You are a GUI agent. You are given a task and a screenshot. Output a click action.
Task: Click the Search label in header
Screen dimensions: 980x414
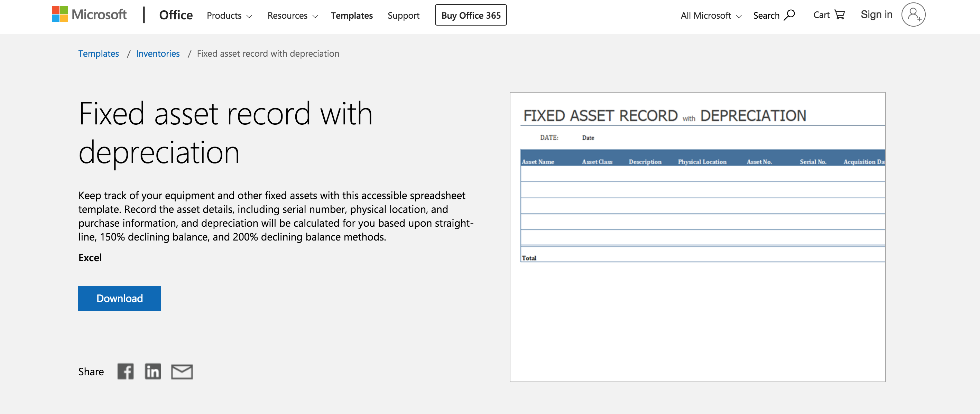pos(766,16)
